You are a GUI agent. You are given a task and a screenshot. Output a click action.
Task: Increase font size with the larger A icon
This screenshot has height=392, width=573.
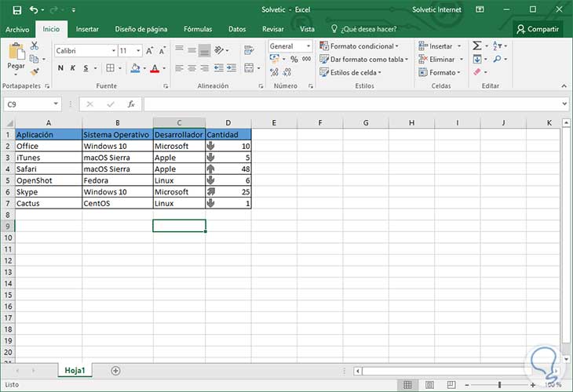click(149, 51)
